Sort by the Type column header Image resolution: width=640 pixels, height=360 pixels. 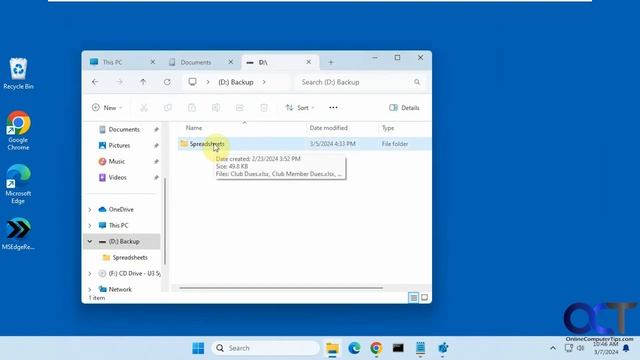(388, 128)
